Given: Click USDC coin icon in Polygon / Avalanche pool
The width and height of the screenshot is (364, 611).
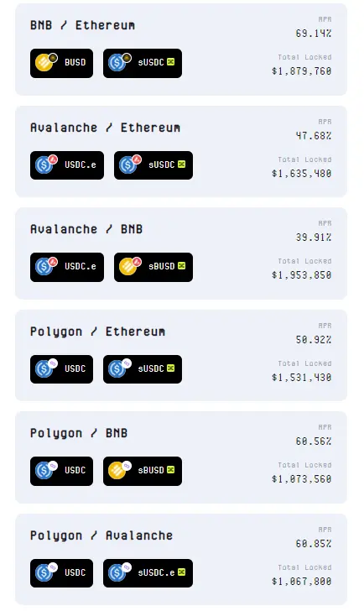Looking at the screenshot, I should [x=44, y=572].
